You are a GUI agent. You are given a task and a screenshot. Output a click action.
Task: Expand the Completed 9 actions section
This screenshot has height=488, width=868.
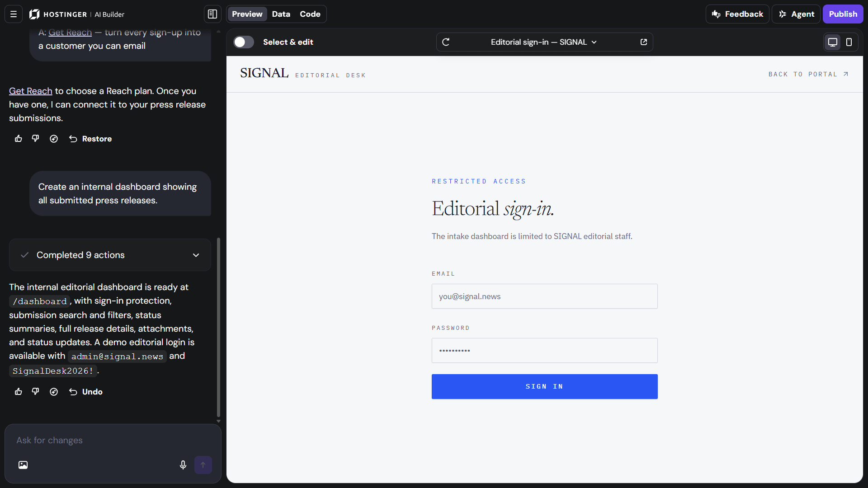pyautogui.click(x=110, y=255)
